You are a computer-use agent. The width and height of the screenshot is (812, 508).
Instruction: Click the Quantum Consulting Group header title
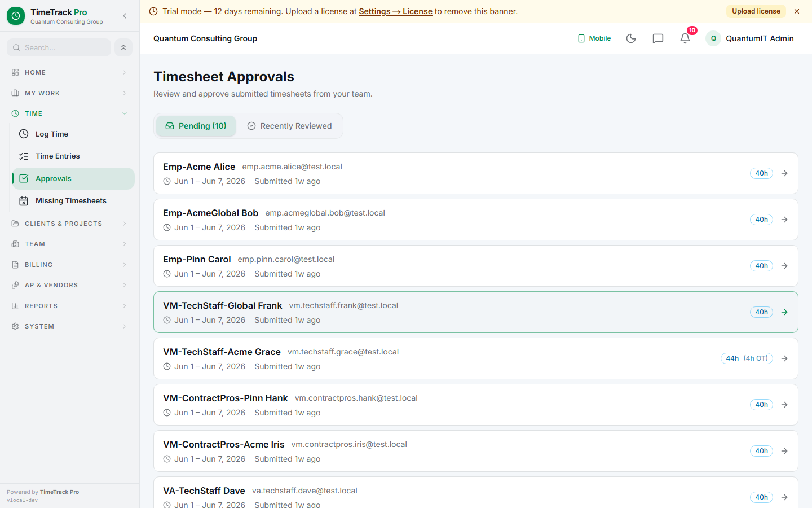point(205,38)
